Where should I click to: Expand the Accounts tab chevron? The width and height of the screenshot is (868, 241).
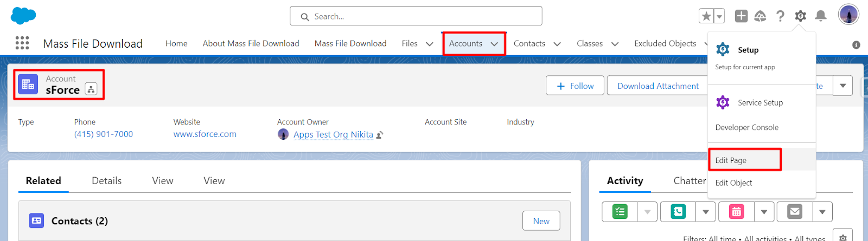click(494, 44)
